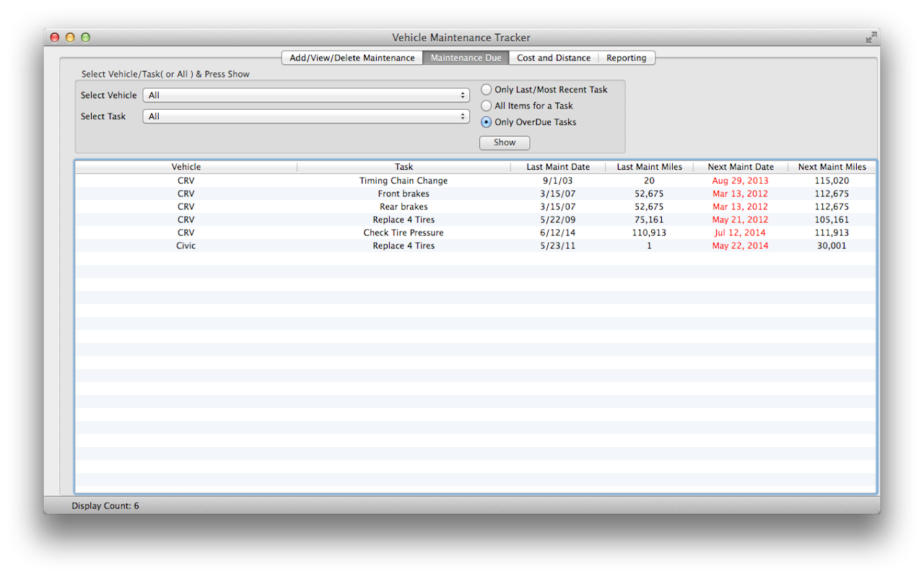Click the Task column header
The height and width of the screenshot is (578, 924).
click(404, 166)
